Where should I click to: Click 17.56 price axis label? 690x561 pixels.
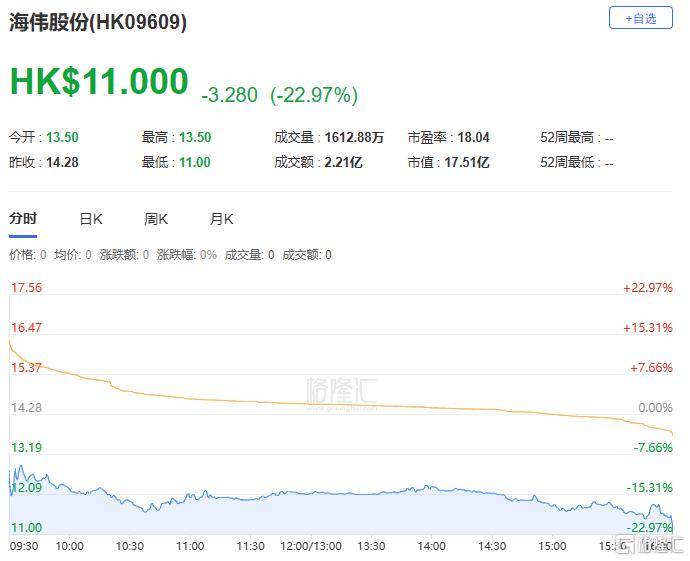(26, 288)
